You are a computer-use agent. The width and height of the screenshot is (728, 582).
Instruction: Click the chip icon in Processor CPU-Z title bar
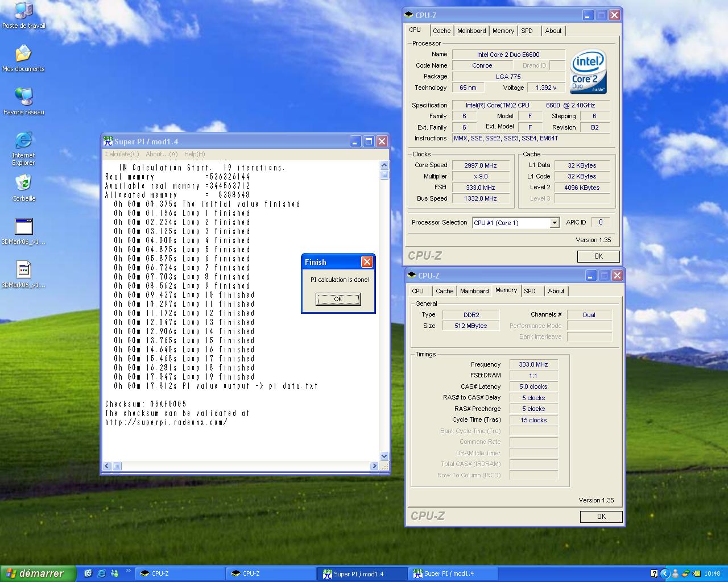click(409, 15)
